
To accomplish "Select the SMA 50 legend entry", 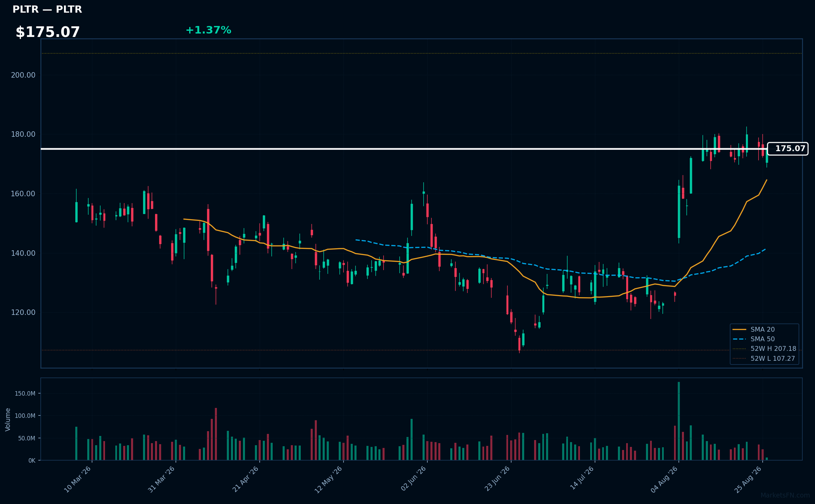I will [753, 339].
